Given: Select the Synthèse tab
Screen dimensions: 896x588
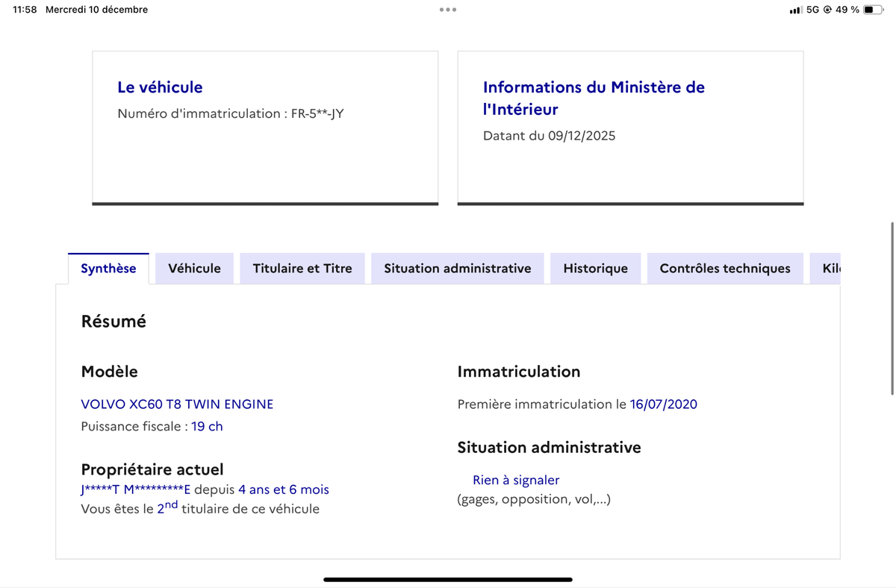Looking at the screenshot, I should pos(108,269).
